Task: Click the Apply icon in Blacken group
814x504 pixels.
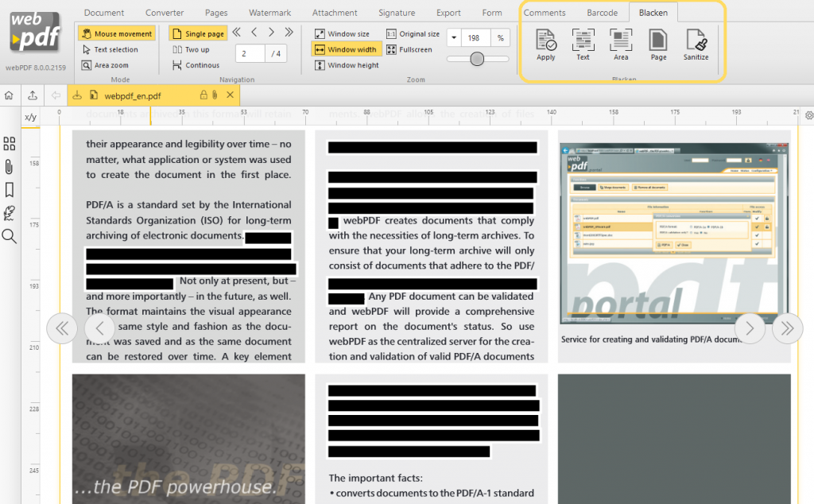Action: (545, 45)
